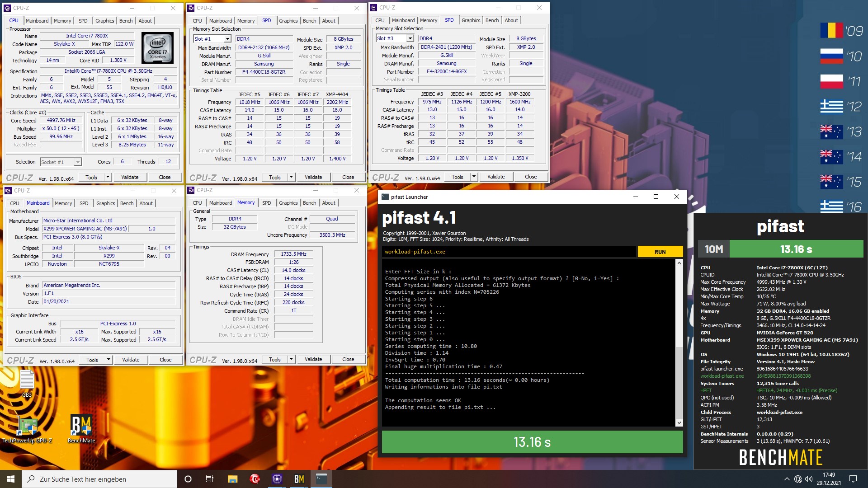Click the yellow RUN button
868x488 pixels.
660,252
